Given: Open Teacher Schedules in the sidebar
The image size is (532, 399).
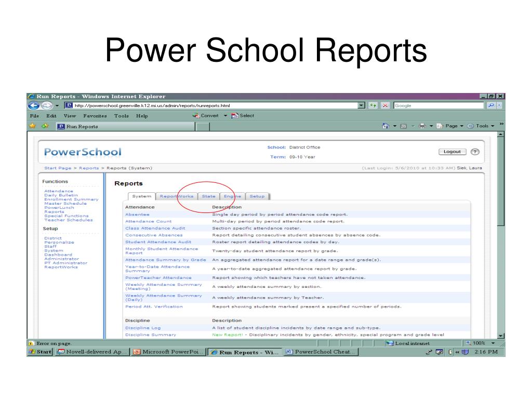Looking at the screenshot, I should click(x=69, y=220).
